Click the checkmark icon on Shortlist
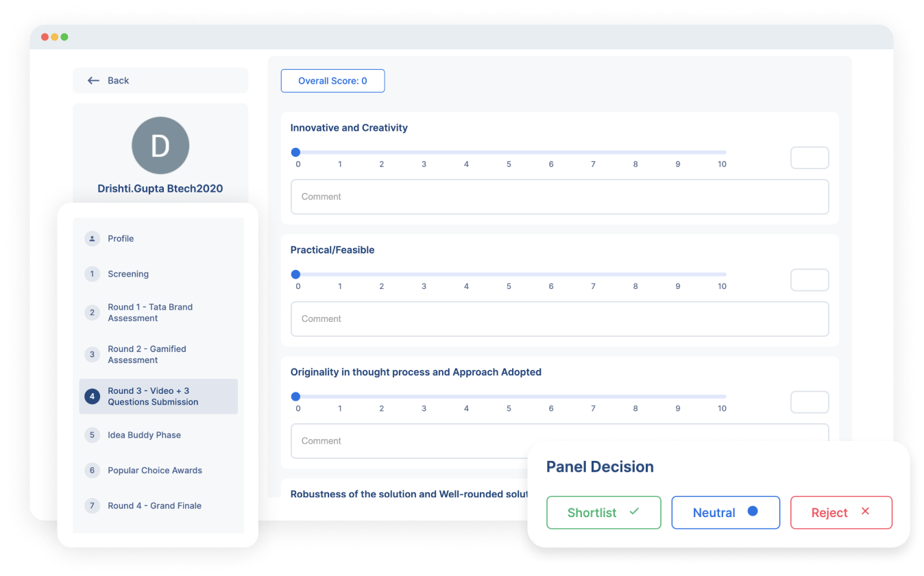This screenshot has width=924, height=576. click(634, 512)
